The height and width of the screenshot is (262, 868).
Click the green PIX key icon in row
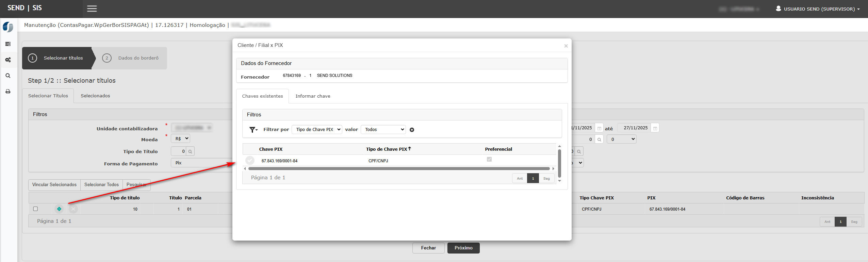pos(59,209)
